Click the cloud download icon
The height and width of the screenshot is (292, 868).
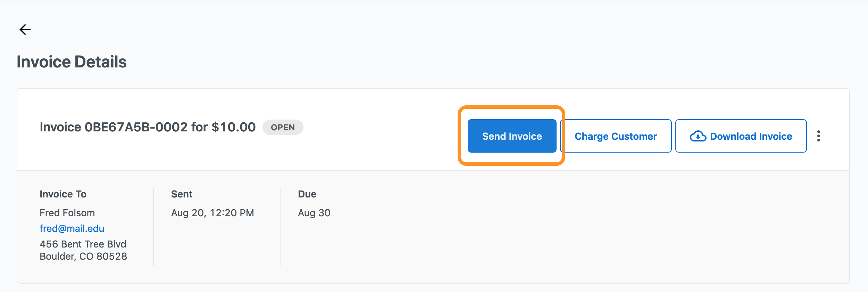pos(698,136)
